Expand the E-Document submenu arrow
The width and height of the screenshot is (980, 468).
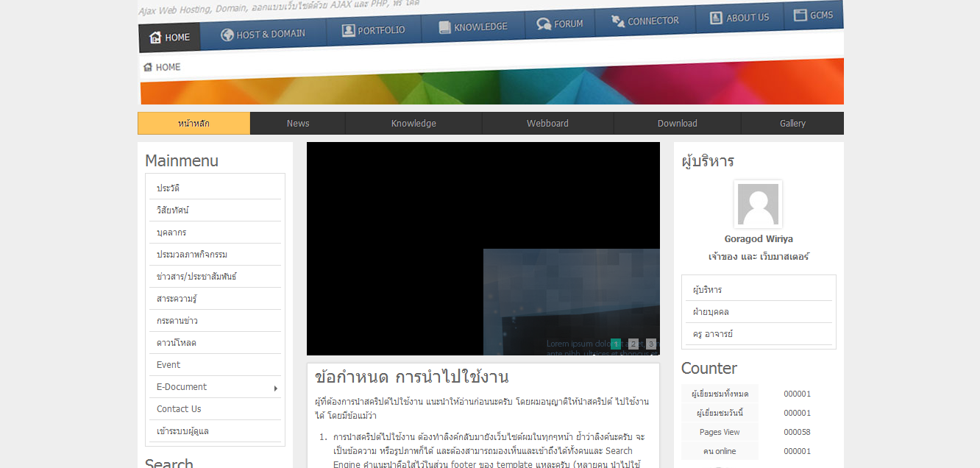click(x=276, y=388)
